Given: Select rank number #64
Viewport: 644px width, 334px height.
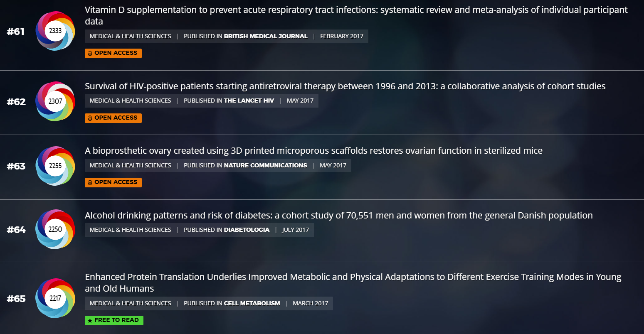Looking at the screenshot, I should [x=16, y=230].
